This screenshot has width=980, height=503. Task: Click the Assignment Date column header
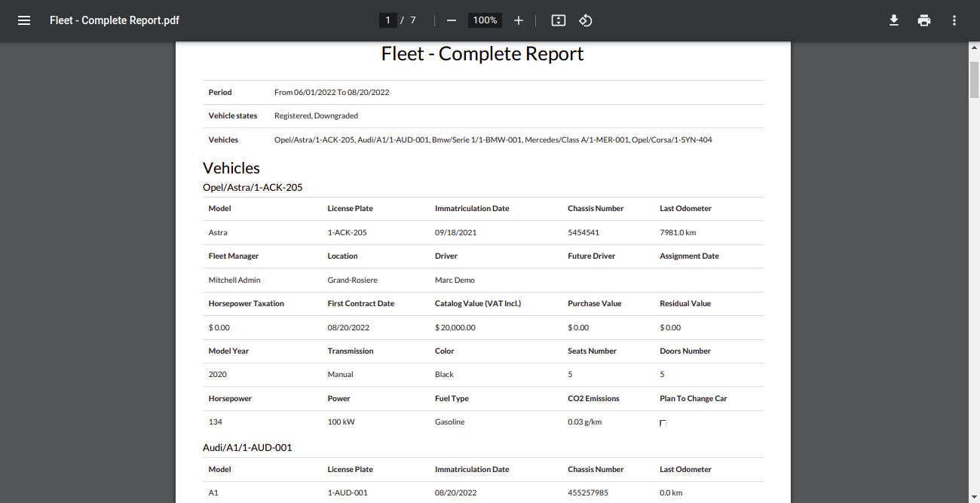tap(690, 256)
